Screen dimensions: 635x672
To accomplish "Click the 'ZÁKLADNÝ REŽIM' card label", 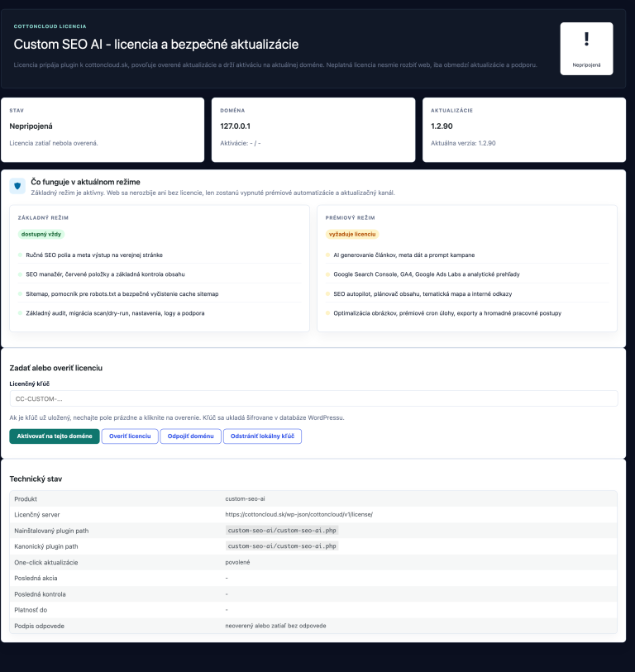I will click(x=43, y=217).
